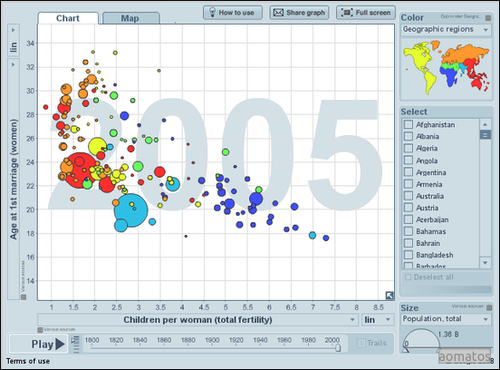Click the year timeline slider handle
The image size is (500, 370).
point(338,348)
